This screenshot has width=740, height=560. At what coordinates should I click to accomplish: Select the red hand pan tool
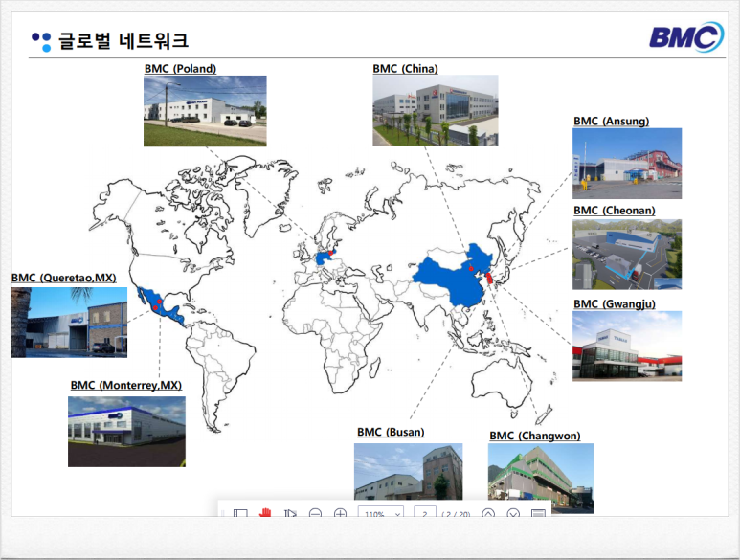[265, 513]
